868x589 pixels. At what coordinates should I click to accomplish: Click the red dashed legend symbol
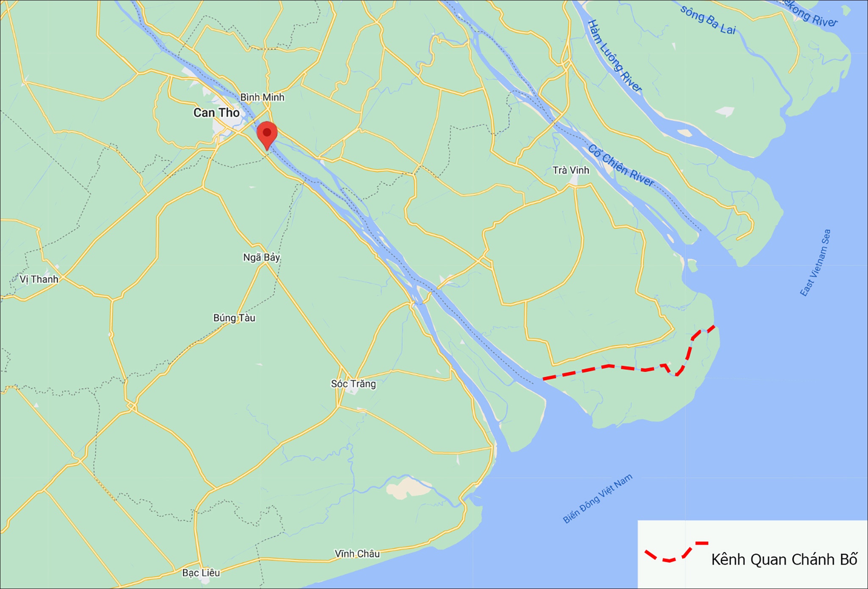(676, 552)
